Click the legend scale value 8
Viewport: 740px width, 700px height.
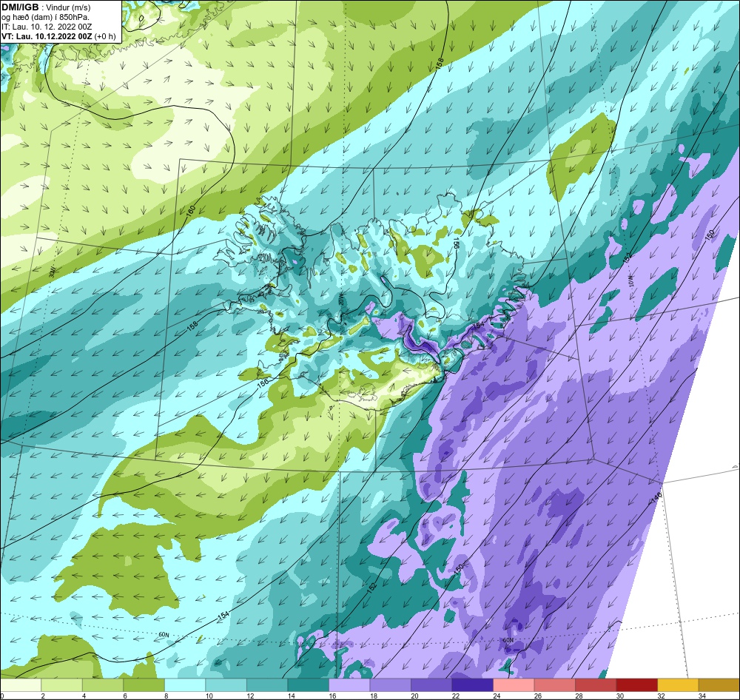coord(166,696)
